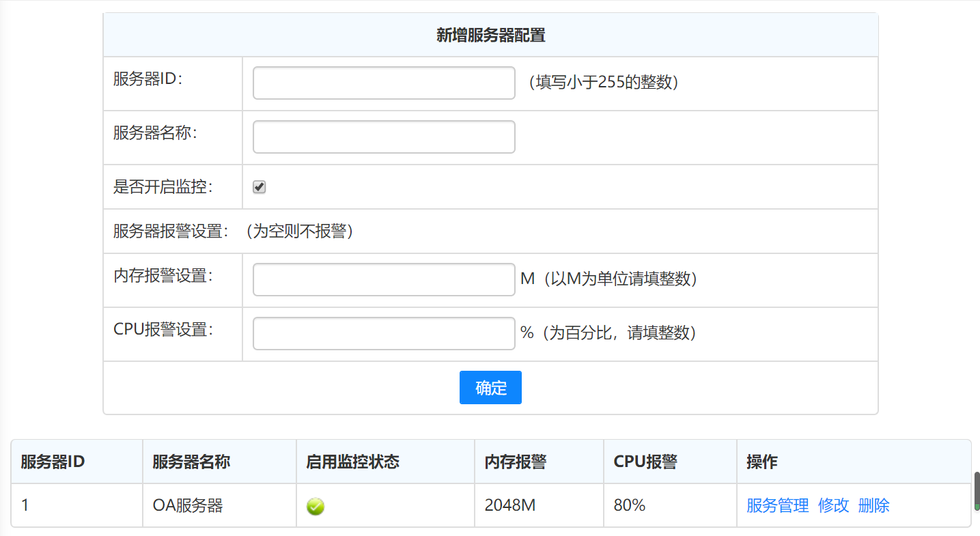The image size is (980, 536).
Task: Click the green monitoring status check icon
Action: pos(316,506)
